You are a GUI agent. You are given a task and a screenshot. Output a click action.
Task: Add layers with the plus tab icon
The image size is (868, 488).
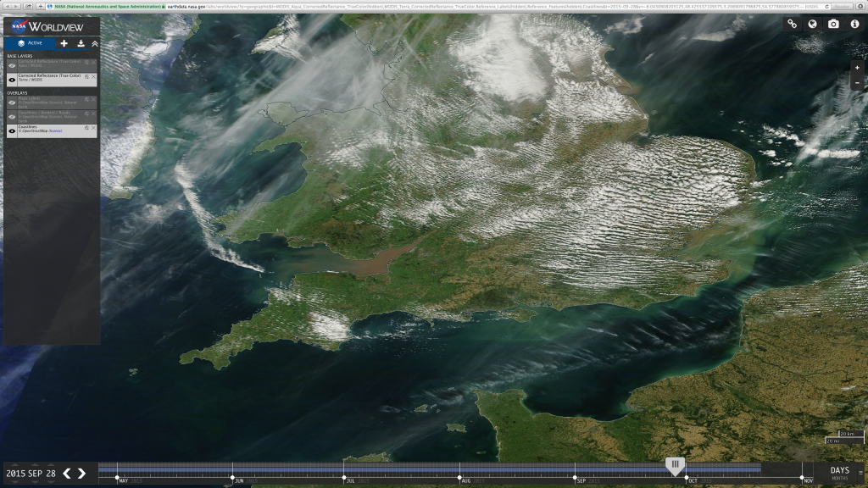pos(64,43)
